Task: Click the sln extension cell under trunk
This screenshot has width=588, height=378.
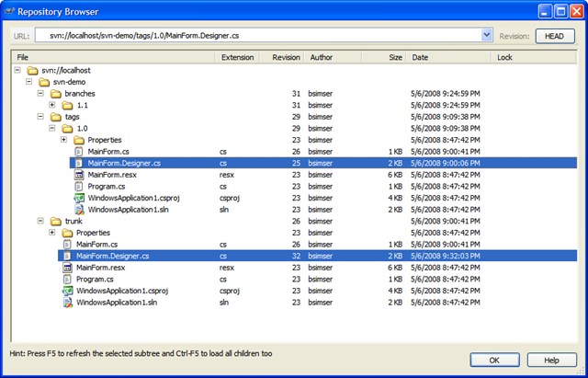Action: click(x=224, y=303)
